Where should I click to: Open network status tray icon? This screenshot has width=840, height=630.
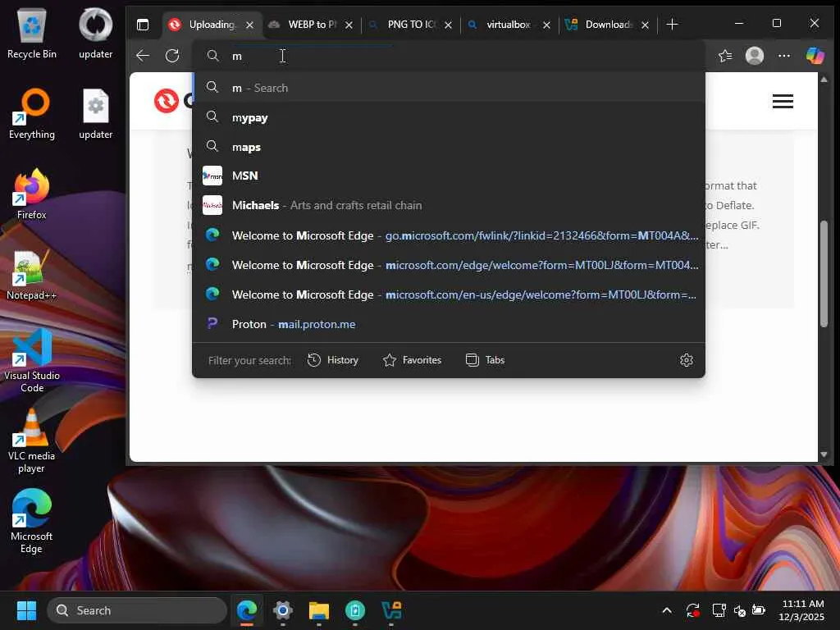pos(719,610)
